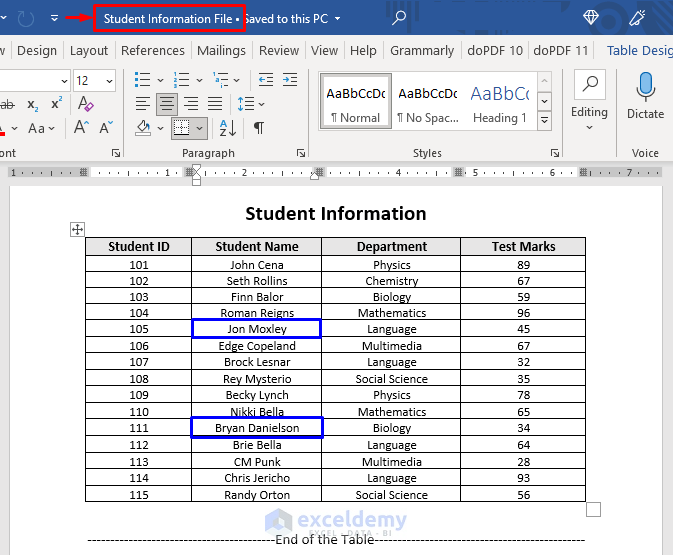
Task: Click the diamond premium icon
Action: (x=591, y=18)
